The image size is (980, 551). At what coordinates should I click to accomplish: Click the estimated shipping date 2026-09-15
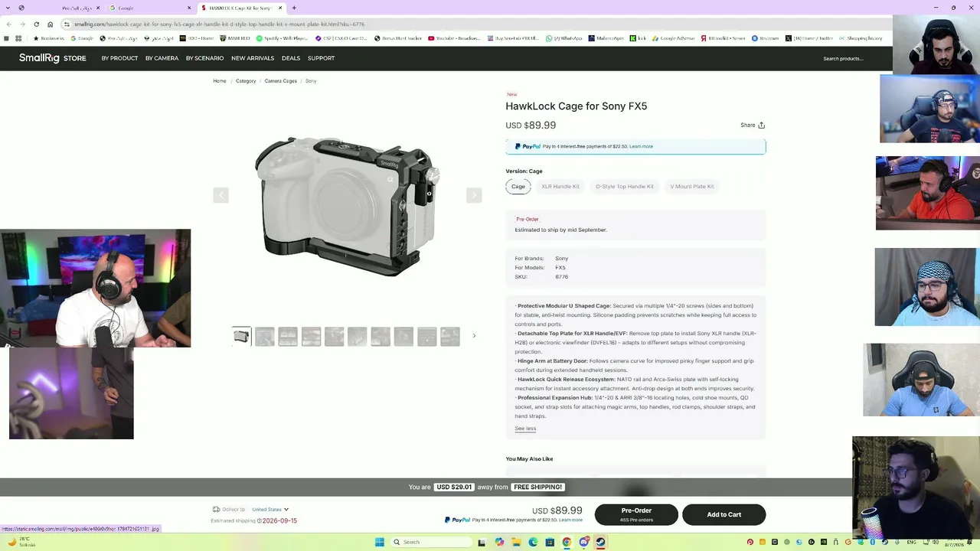pos(279,521)
